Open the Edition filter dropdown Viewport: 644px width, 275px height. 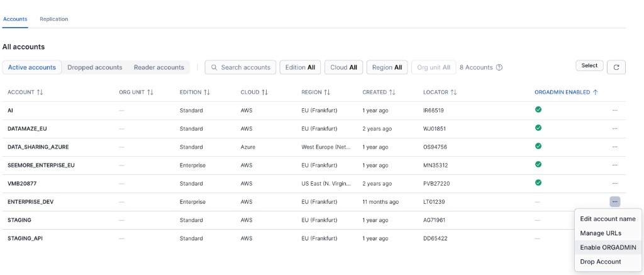point(300,67)
